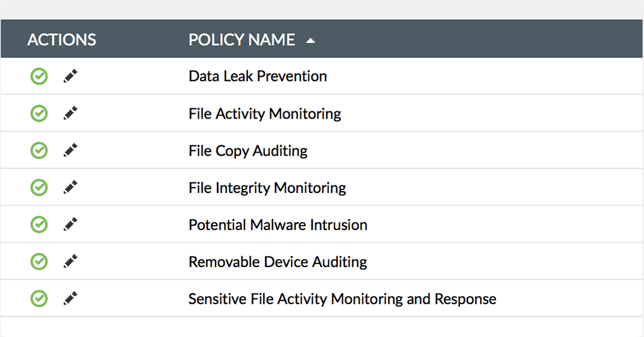Image resolution: width=644 pixels, height=337 pixels.
Task: Edit the File Activity Monitoring policy
Action: pyautogui.click(x=70, y=113)
